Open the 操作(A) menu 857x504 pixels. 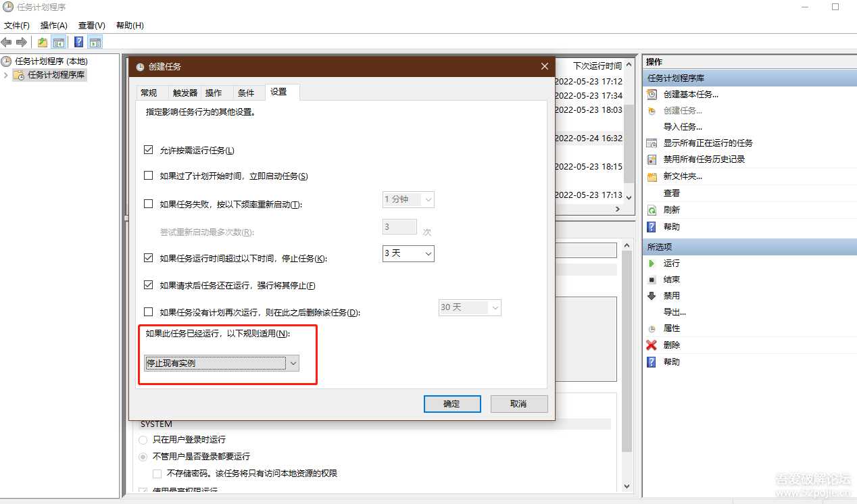point(52,25)
